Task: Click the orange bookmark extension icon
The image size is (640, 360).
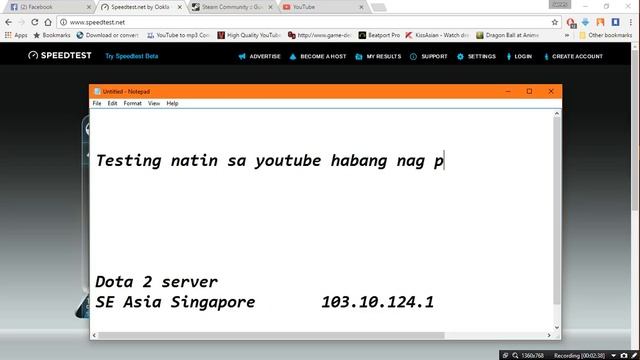Action: [600, 22]
